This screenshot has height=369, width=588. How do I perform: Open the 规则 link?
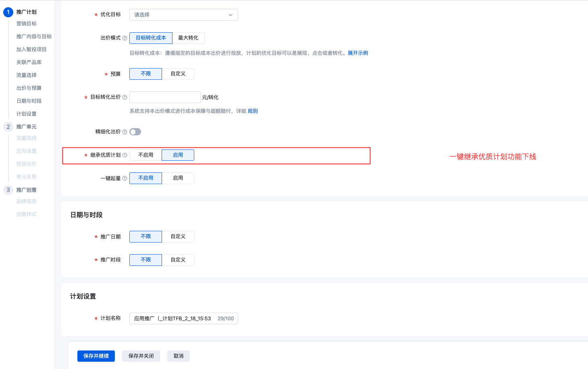253,111
